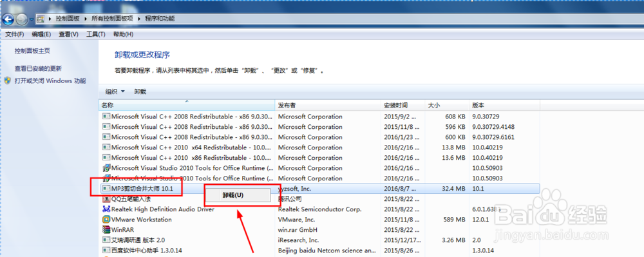Click the QQ五笔输入法 program icon
Viewport: 644px width, 257px height.
(106, 199)
